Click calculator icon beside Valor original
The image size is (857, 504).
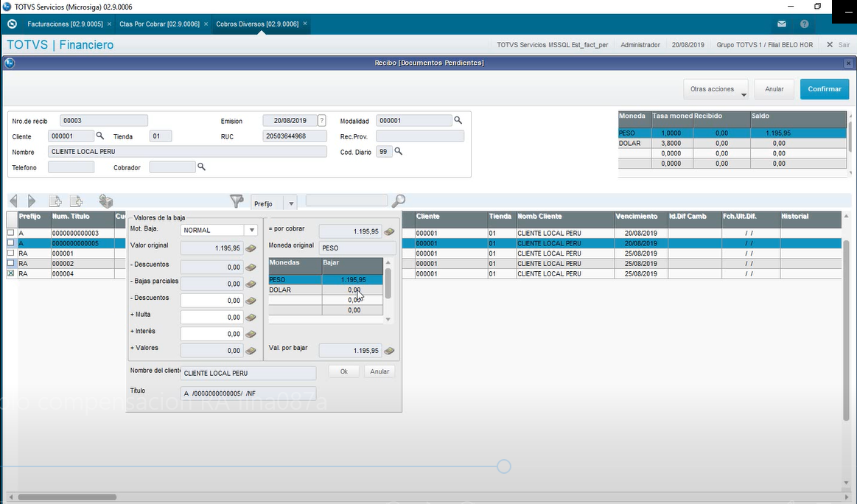coord(251,248)
